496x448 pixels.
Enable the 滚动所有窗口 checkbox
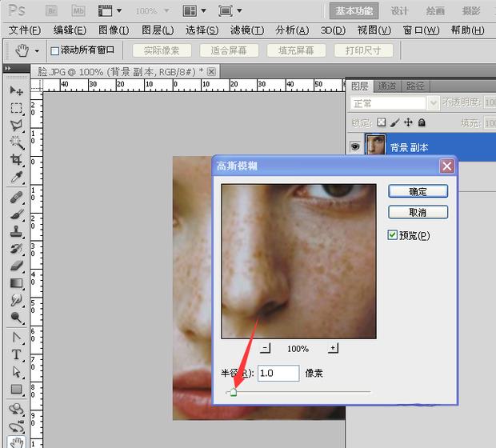coord(55,50)
